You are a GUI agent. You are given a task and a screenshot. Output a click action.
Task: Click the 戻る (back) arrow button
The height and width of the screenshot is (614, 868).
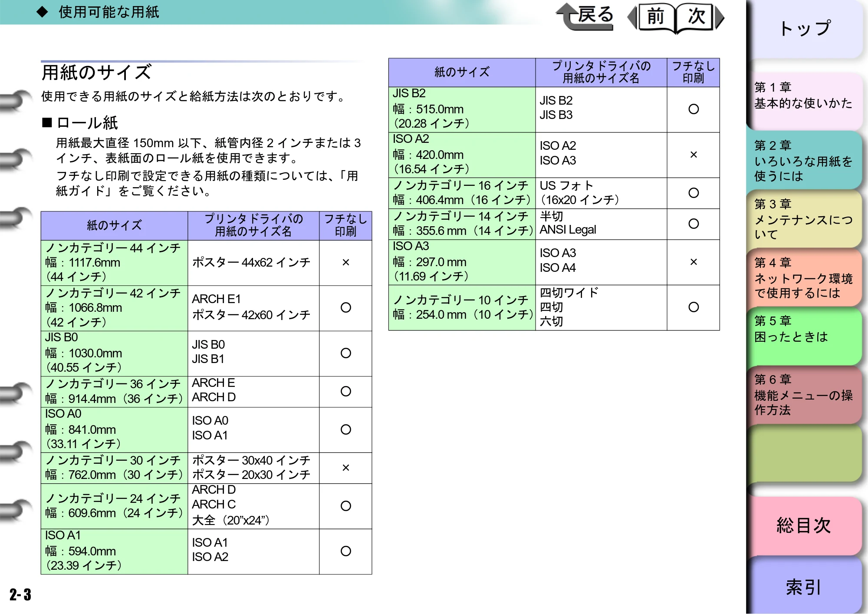click(x=585, y=17)
